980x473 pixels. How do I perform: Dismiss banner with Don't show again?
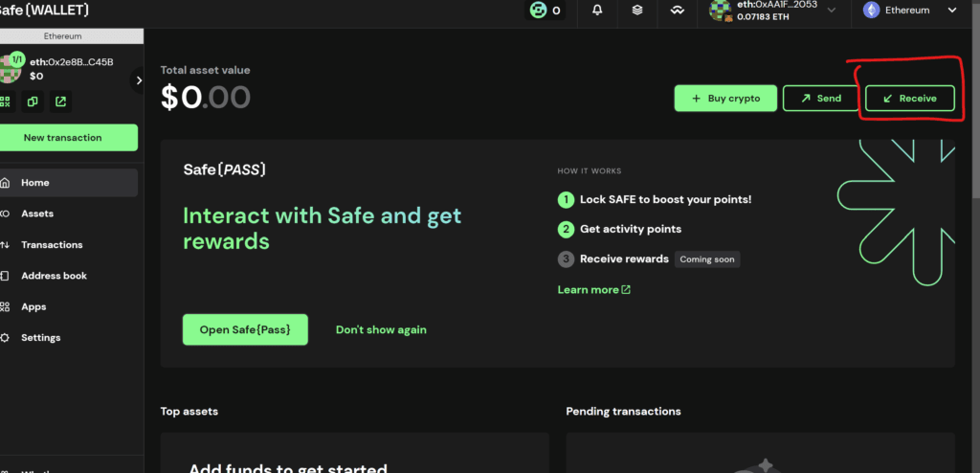tap(381, 329)
